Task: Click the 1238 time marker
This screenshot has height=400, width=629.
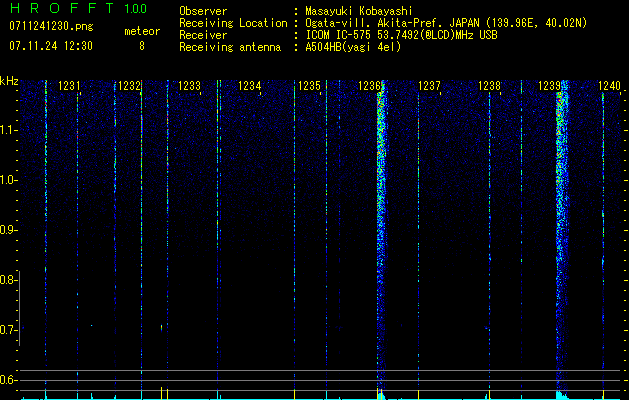Action: point(489,86)
